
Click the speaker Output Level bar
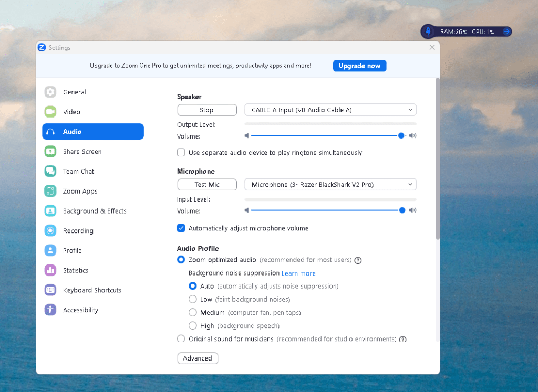coord(330,124)
